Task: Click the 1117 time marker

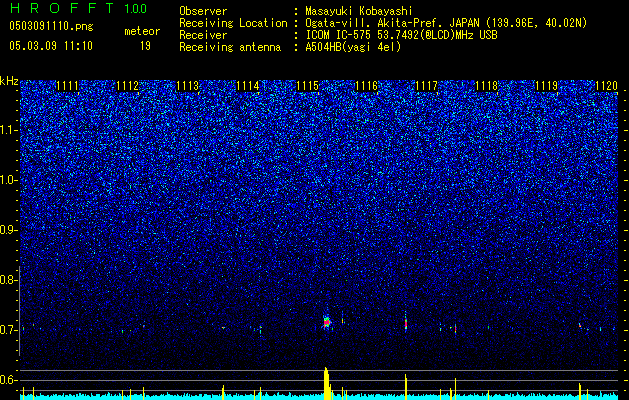Action: 426,85
